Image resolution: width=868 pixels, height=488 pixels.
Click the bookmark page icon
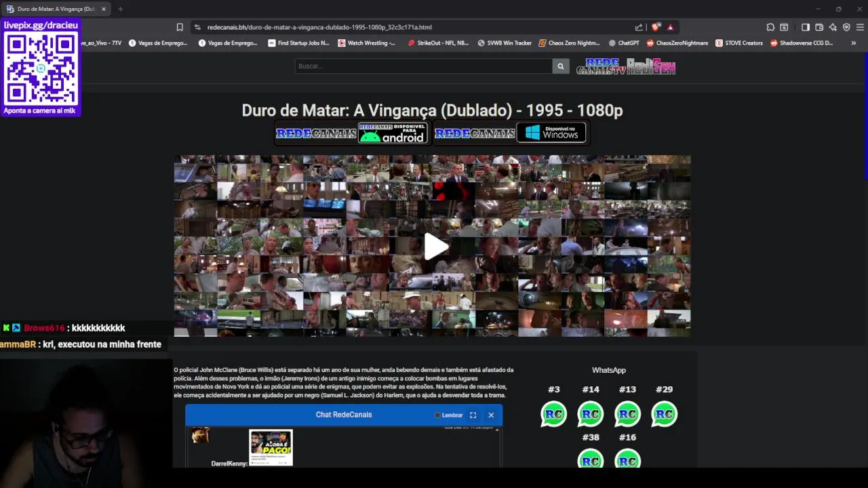180,27
